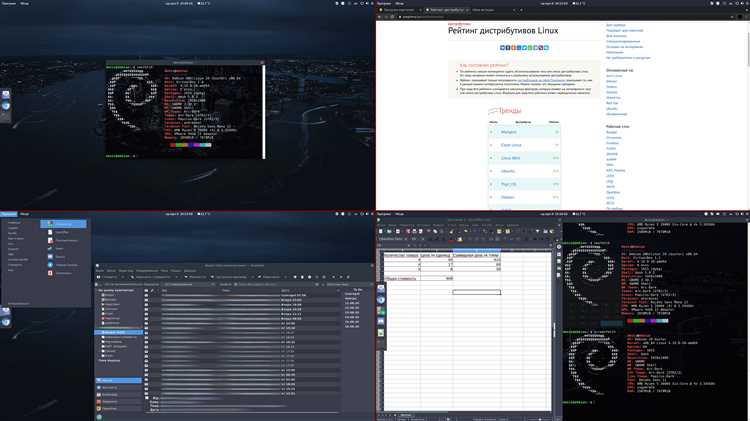Adjust the zoom slider in Calc status bar
Image resolution: width=750 pixels, height=421 pixels.
tap(538, 419)
